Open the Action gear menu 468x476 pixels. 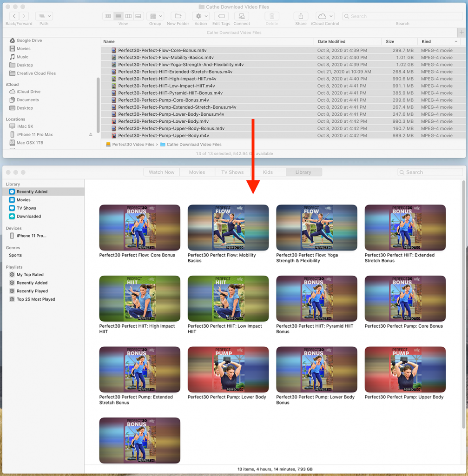[201, 16]
